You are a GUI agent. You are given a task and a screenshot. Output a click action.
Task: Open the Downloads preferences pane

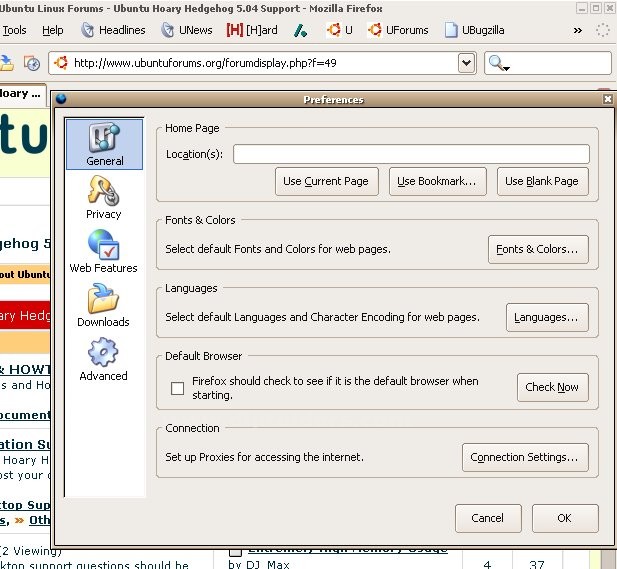pyautogui.click(x=103, y=305)
